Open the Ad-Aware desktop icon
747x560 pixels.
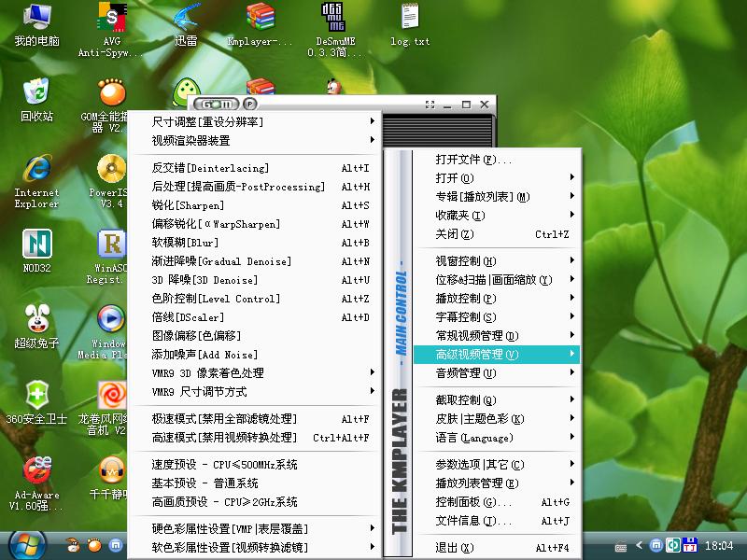[x=36, y=482]
